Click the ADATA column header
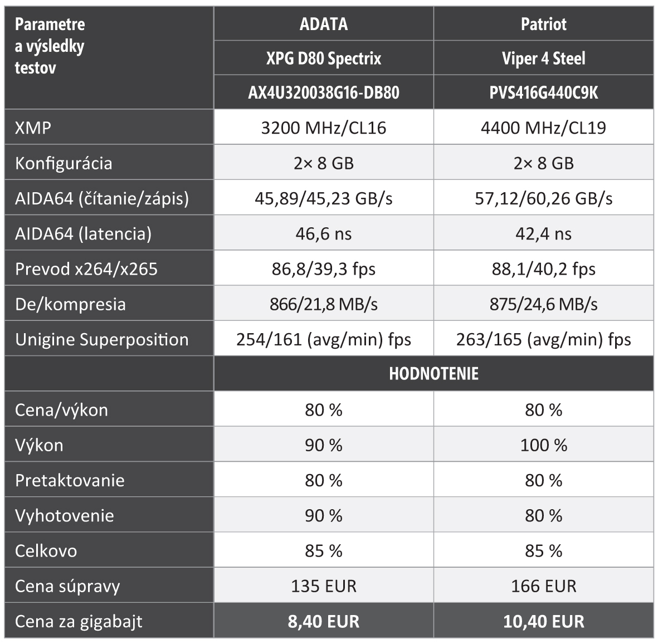658x644 pixels. click(x=324, y=24)
